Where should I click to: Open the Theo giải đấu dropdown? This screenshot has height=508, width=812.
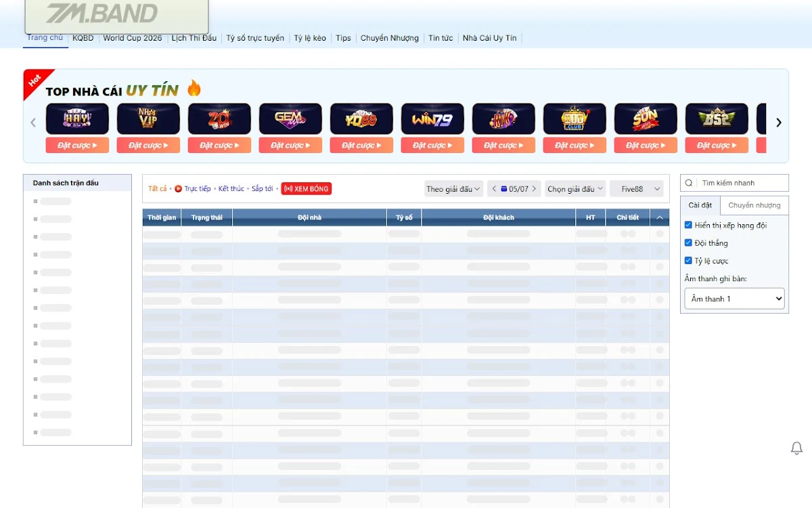(453, 189)
